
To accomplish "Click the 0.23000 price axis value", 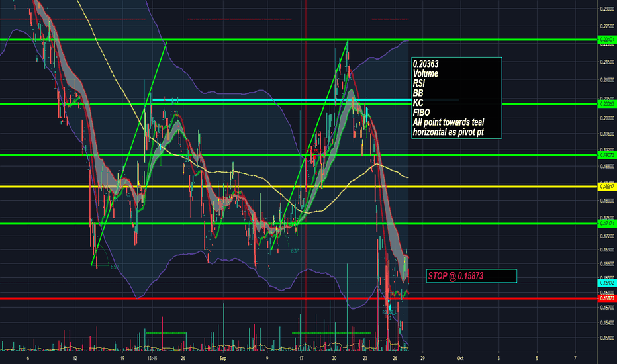I will pyautogui.click(x=607, y=9).
